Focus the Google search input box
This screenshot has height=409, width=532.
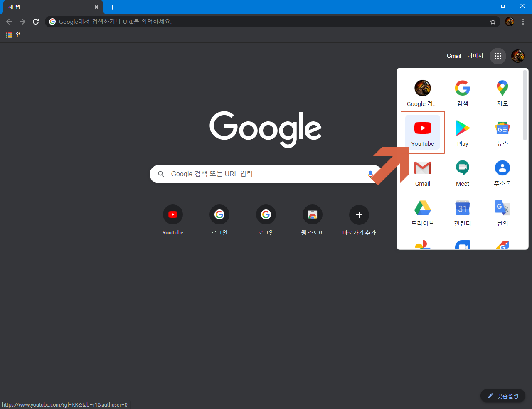(x=266, y=174)
